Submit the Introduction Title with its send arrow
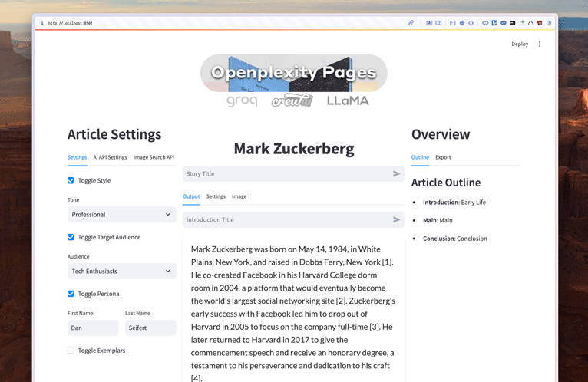588x382 pixels. 396,219
